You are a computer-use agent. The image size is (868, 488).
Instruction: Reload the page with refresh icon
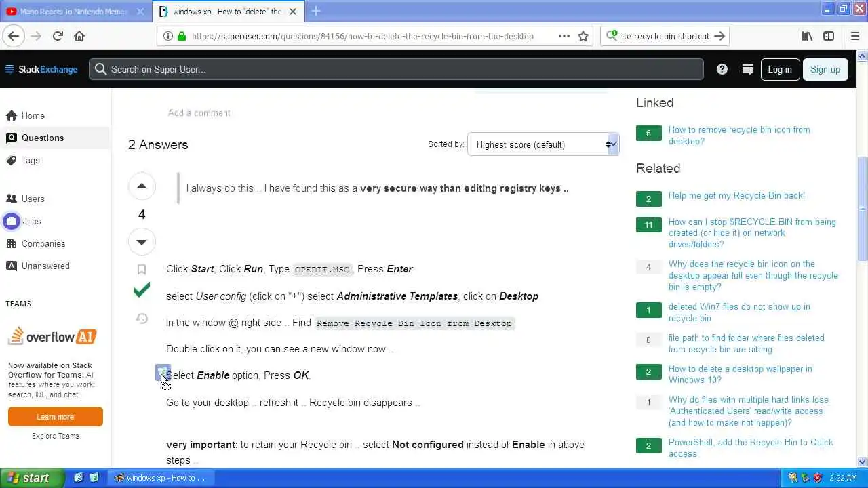[x=58, y=36]
